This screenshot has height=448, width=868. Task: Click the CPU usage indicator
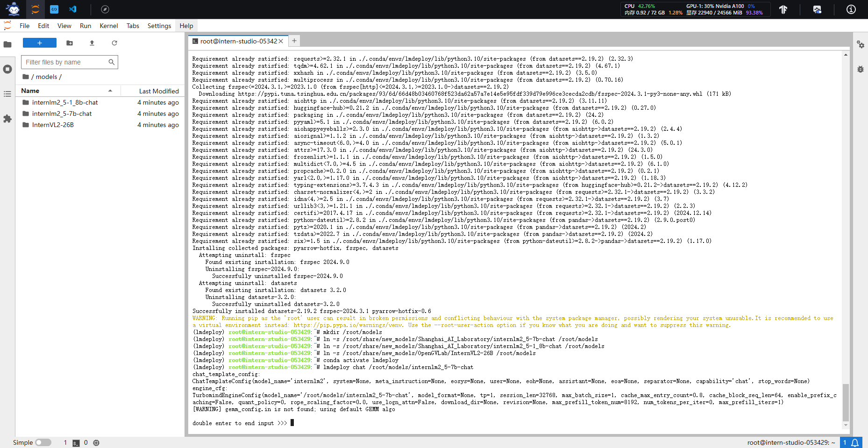(640, 6)
